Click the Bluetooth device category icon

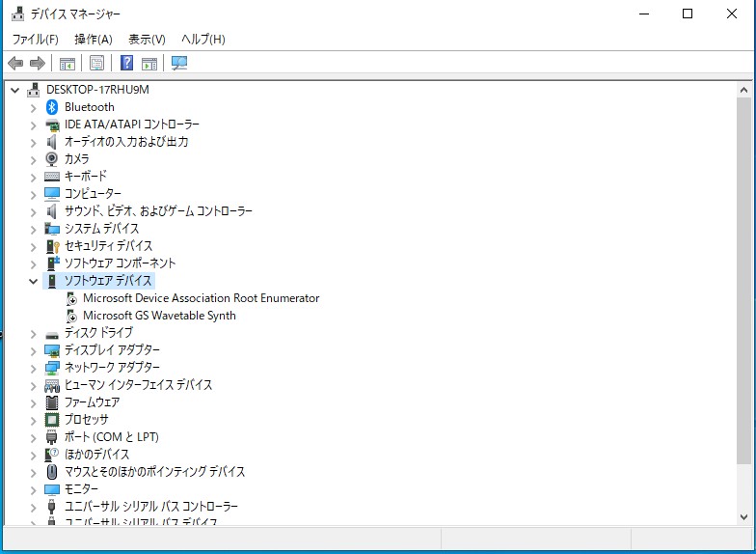(x=52, y=107)
